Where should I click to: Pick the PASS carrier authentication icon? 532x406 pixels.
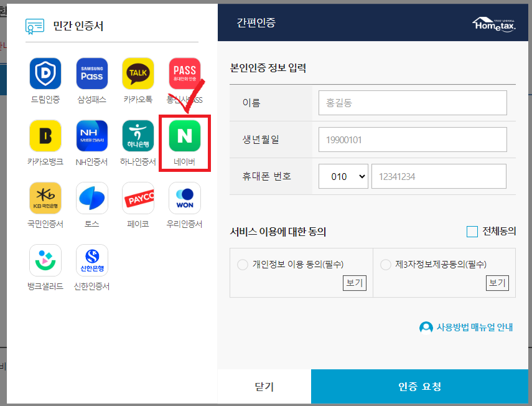[x=185, y=73]
